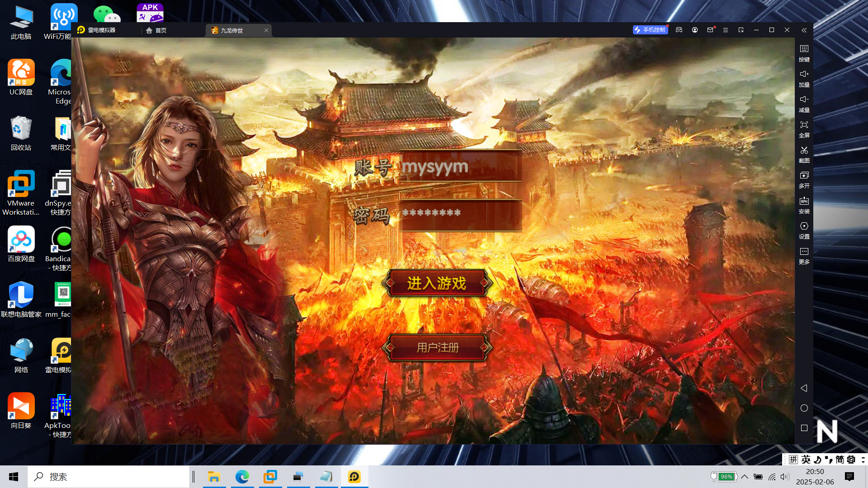Image resolution: width=868 pixels, height=488 pixels.
Task: Open the multi-instance (多开) manager
Action: click(x=804, y=179)
